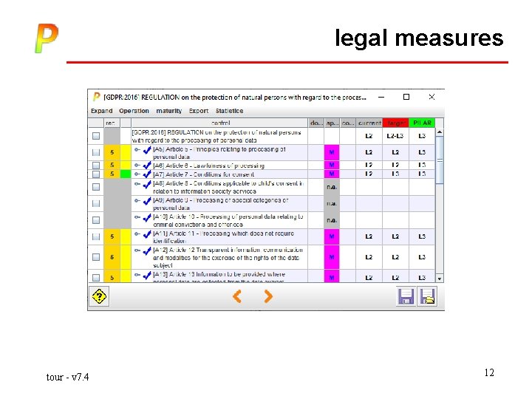Click the do... column header
The image size is (532, 399).
tap(316, 123)
